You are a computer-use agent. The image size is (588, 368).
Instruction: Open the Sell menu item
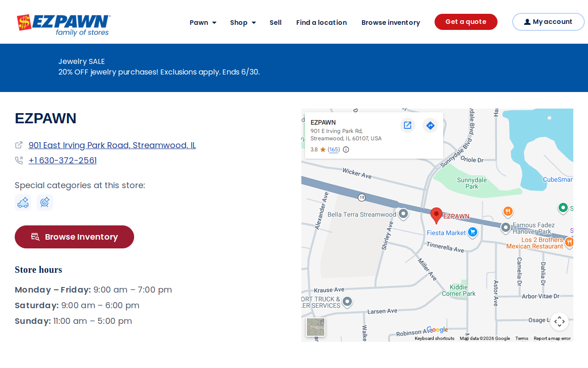pos(276,23)
